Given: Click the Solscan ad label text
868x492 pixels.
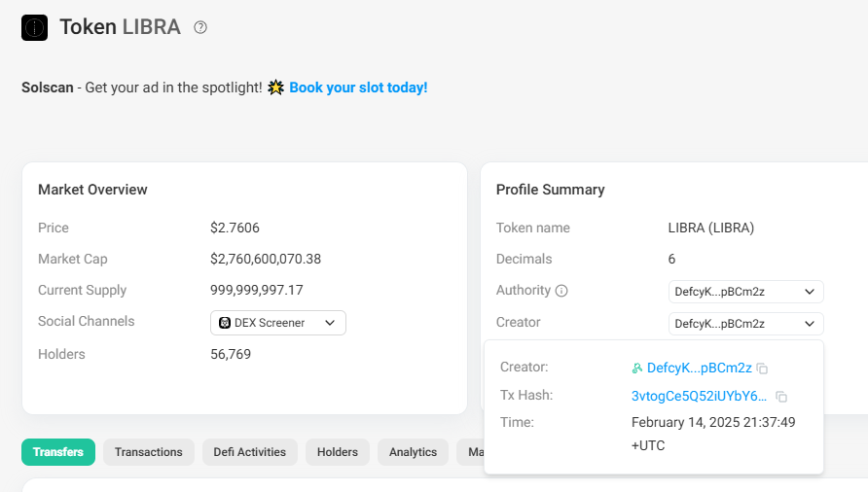Looking at the screenshot, I should pos(48,88).
